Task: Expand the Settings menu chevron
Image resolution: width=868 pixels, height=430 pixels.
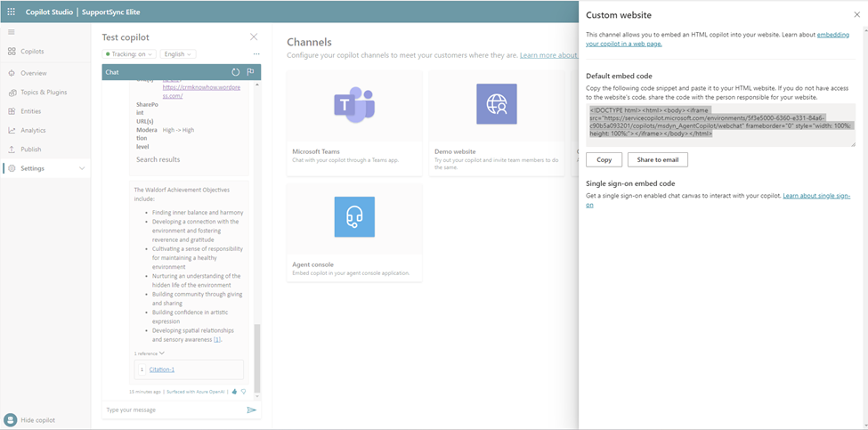Action: coord(83,168)
